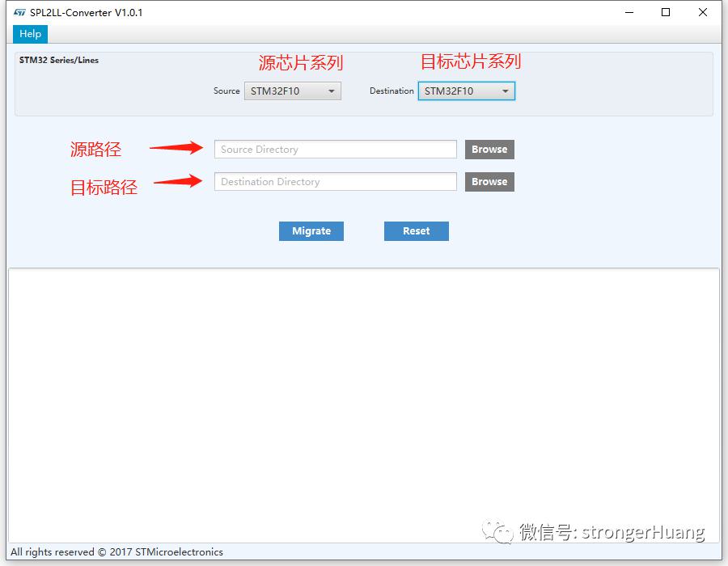The image size is (728, 566).
Task: Minimize the SPL2LL-Converter window
Action: pos(629,12)
